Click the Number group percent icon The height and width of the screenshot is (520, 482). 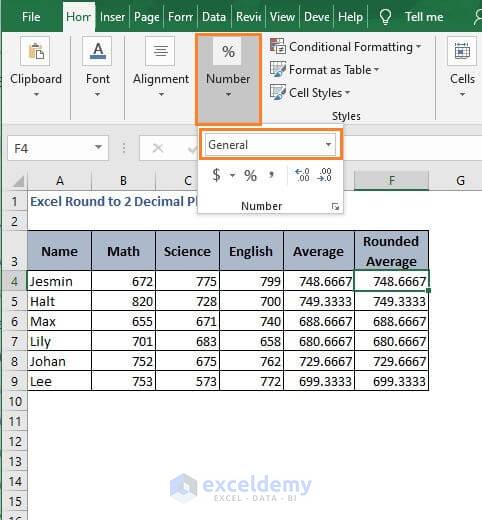228,51
